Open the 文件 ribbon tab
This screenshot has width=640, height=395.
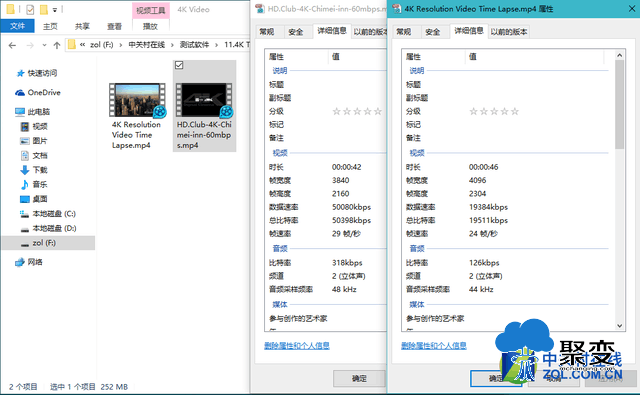(x=17, y=26)
